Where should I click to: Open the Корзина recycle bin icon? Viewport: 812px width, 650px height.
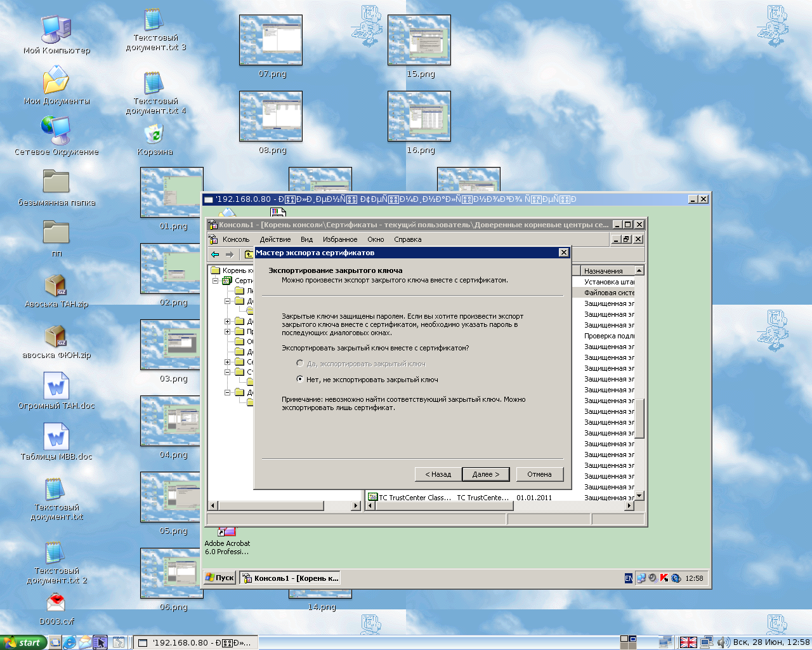coord(154,135)
